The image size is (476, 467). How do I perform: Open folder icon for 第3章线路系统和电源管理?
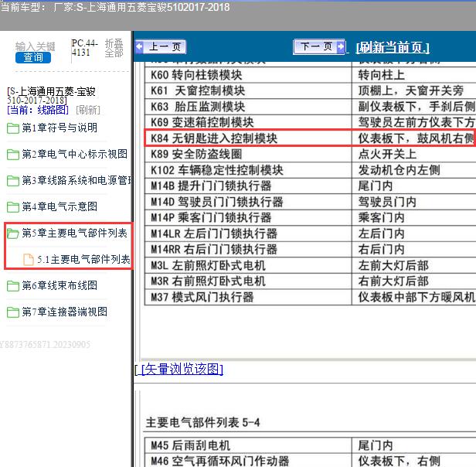click(x=12, y=181)
